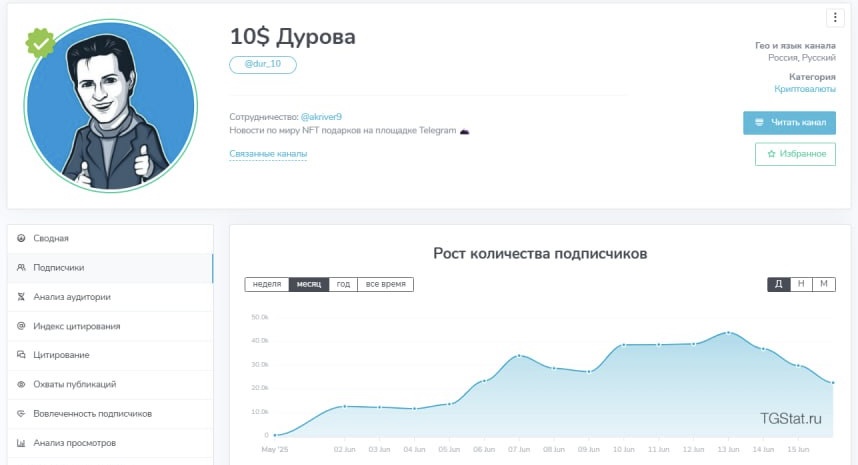Open the Охваты публикаций section

point(110,385)
